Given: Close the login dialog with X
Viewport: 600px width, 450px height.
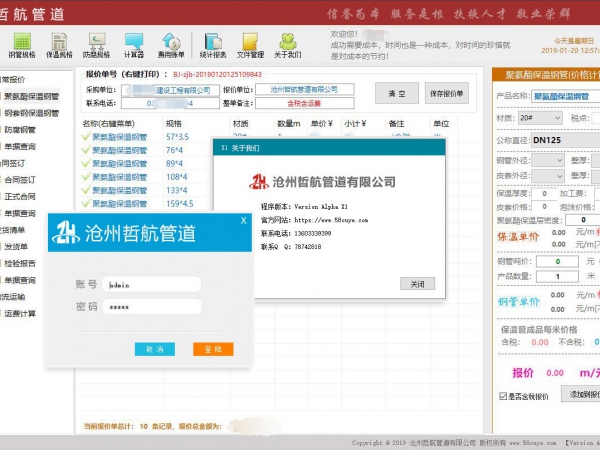Looking at the screenshot, I should [243, 220].
